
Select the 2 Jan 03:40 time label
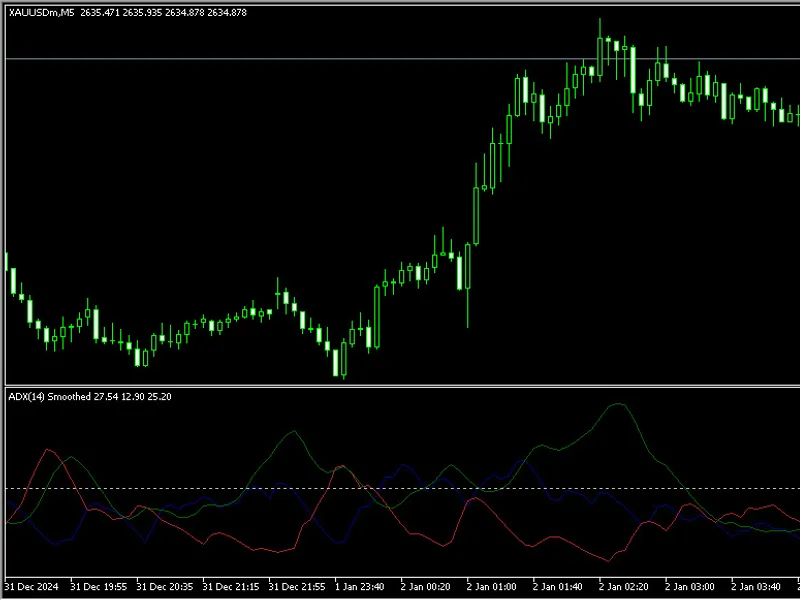(x=756, y=587)
